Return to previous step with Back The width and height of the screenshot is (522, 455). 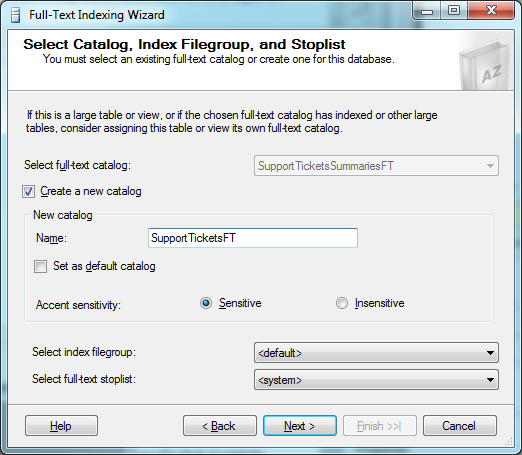click(220, 426)
